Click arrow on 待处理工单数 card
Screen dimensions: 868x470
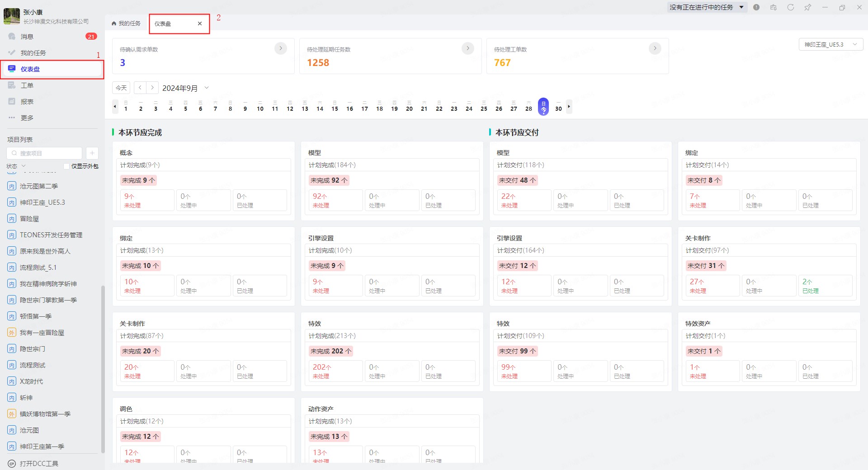(x=655, y=48)
